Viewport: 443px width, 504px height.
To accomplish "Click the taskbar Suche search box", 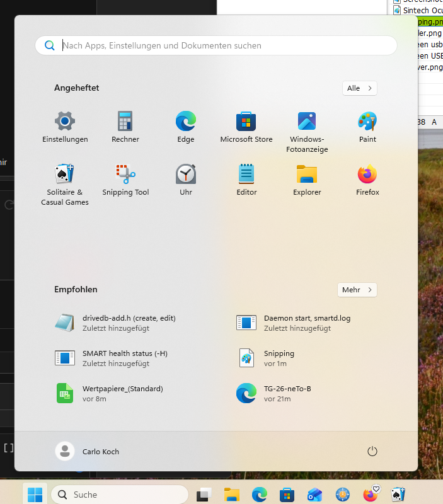I will coord(120,495).
